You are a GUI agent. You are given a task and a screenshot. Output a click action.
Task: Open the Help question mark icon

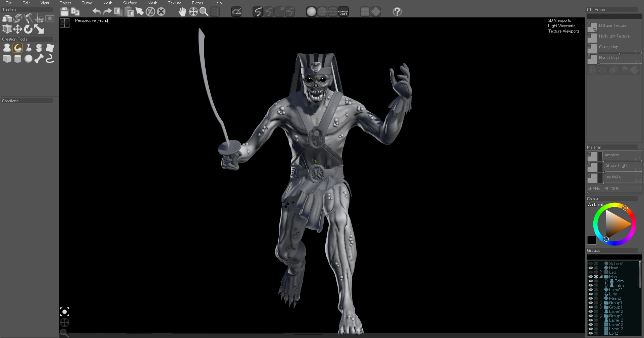click(397, 12)
